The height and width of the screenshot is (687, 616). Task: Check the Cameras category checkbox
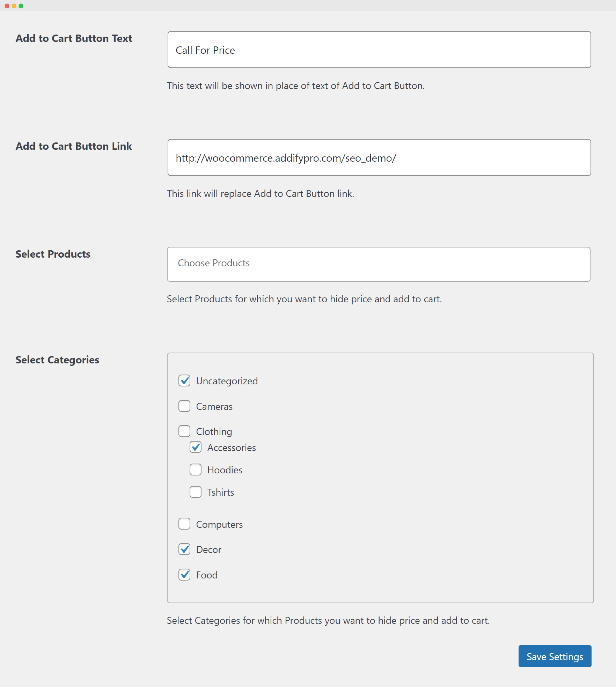(x=184, y=406)
